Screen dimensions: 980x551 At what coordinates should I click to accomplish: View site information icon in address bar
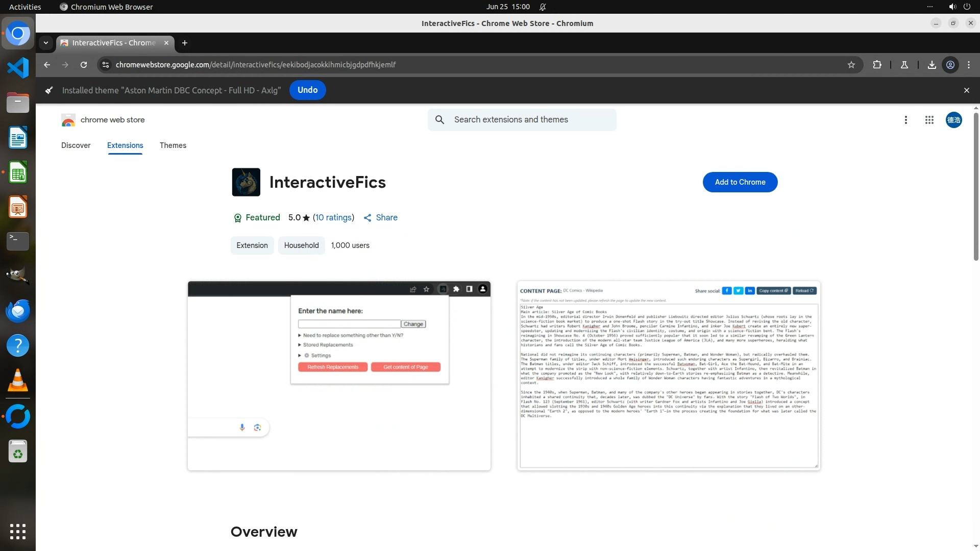click(x=106, y=65)
